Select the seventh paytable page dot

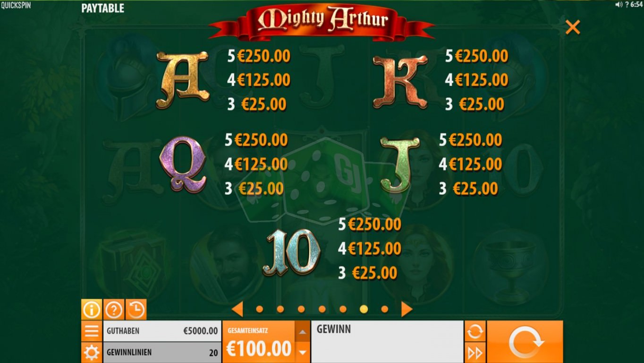[384, 309]
